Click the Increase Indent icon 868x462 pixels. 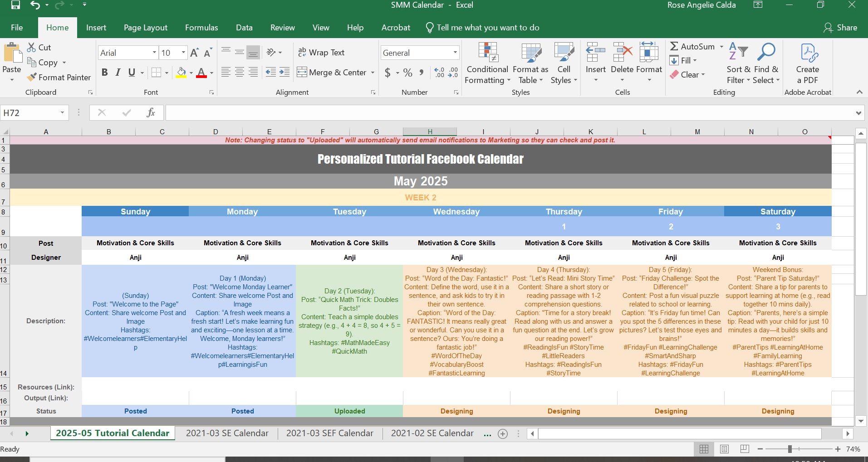(x=284, y=73)
